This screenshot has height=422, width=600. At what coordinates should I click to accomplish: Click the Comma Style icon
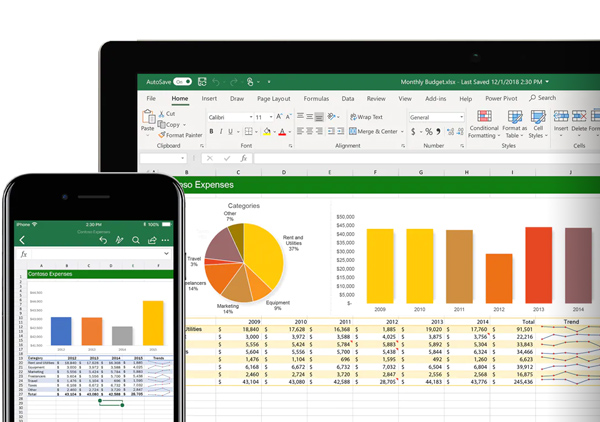tap(439, 132)
